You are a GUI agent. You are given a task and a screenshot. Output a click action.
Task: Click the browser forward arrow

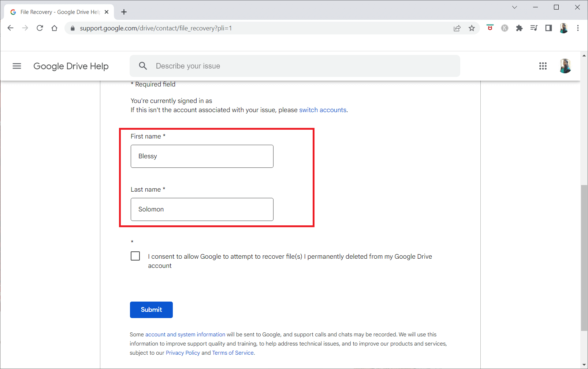coord(25,28)
